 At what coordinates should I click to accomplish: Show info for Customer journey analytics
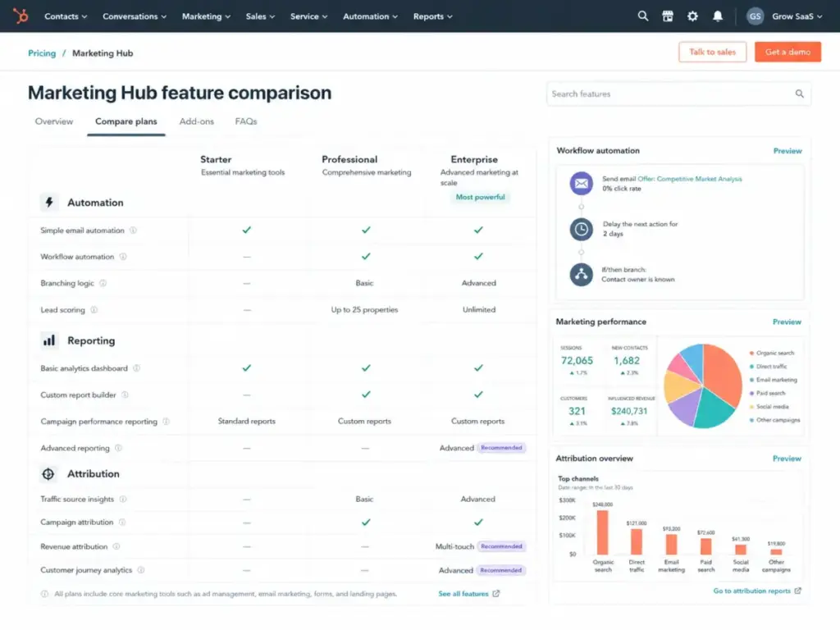[141, 570]
